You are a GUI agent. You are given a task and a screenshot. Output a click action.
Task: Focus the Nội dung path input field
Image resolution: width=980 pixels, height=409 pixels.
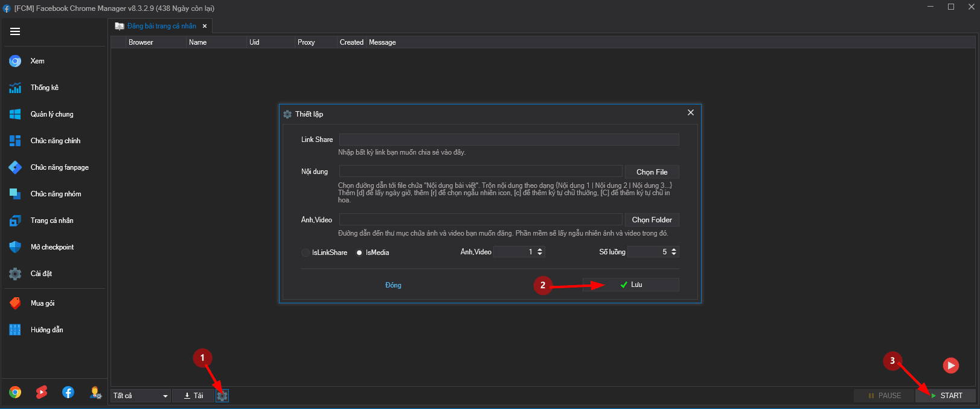tap(481, 171)
